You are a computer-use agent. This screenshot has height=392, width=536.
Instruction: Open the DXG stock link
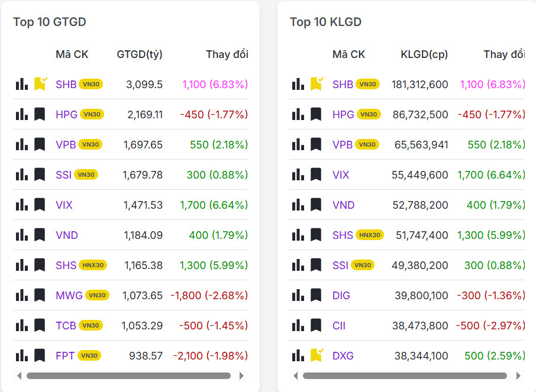click(343, 355)
